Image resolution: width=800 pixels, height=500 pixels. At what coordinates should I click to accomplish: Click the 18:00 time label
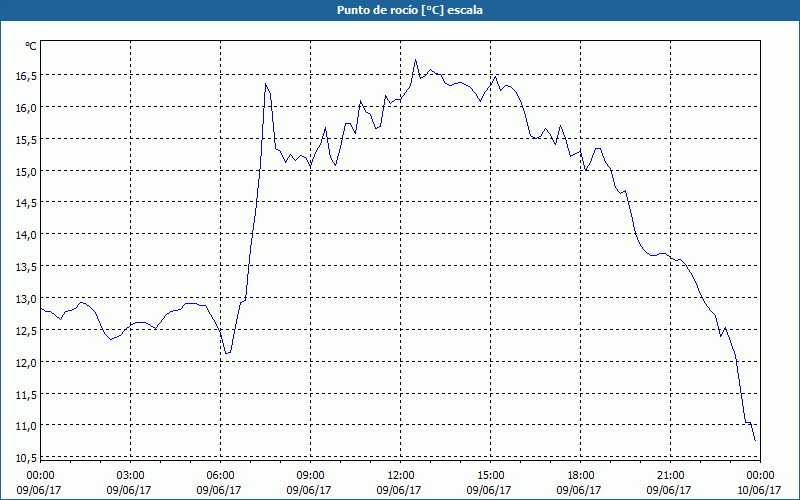[x=581, y=476]
